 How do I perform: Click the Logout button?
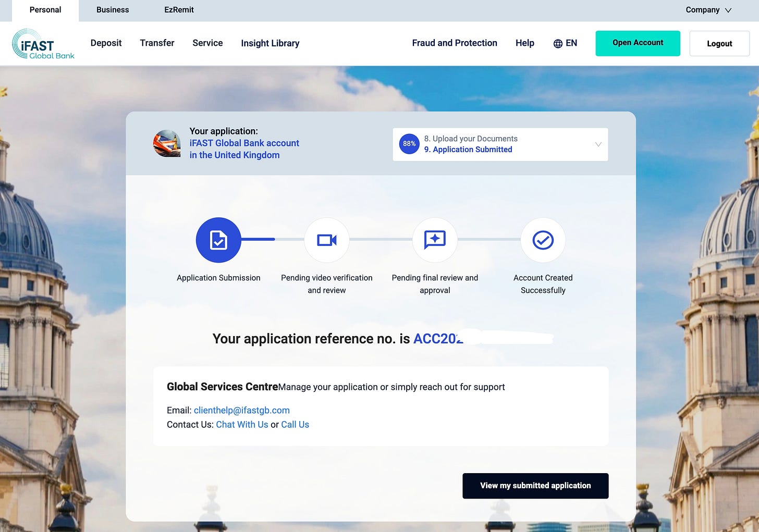[x=719, y=44]
